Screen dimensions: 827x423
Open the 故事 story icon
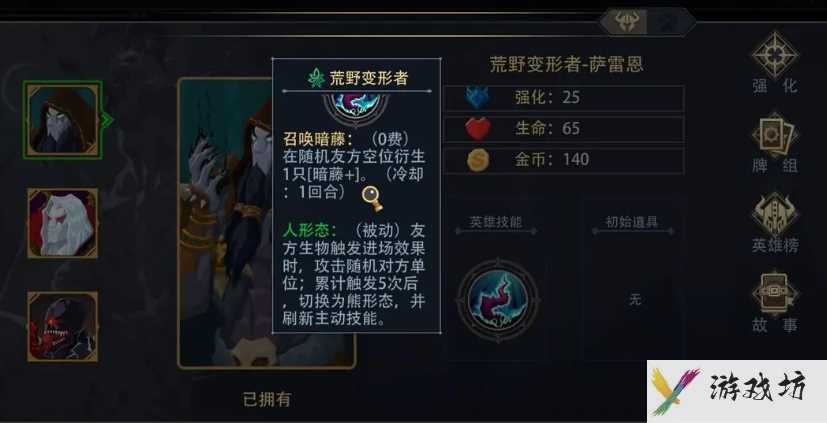[x=774, y=294]
